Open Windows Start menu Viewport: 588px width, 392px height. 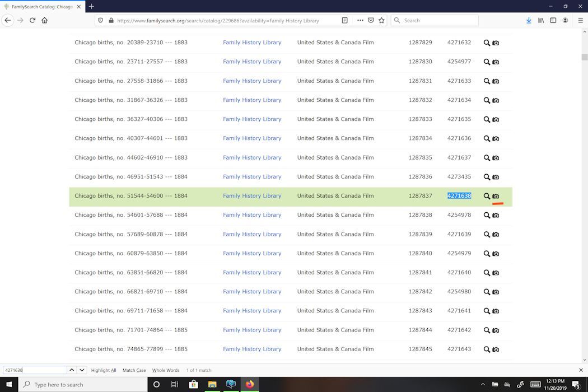pos(9,385)
